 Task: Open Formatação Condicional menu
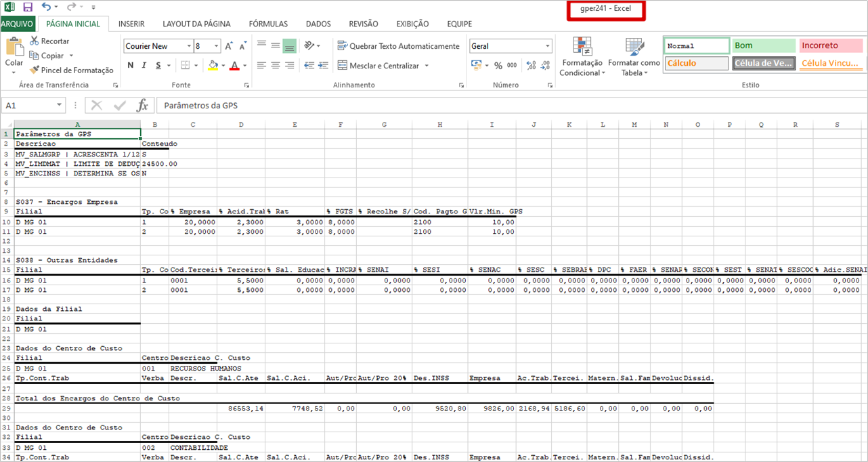(x=582, y=56)
